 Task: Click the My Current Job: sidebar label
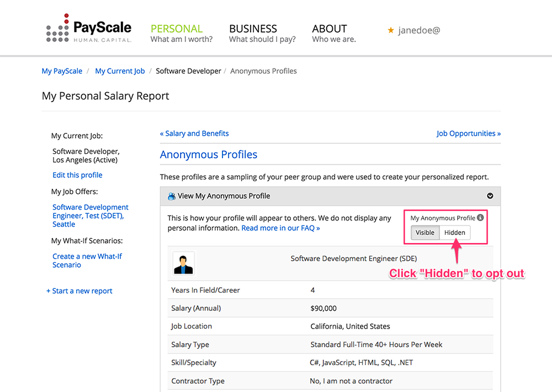coord(77,136)
